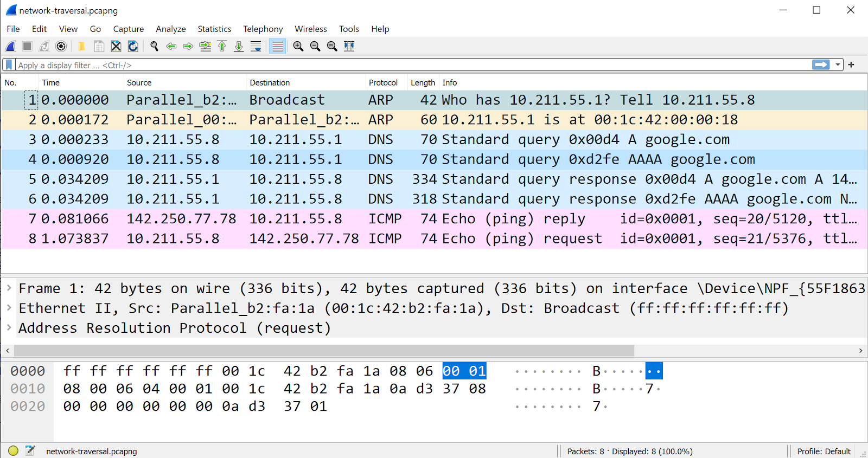Image resolution: width=868 pixels, height=458 pixels.
Task: Open the File menu
Action: 13,29
